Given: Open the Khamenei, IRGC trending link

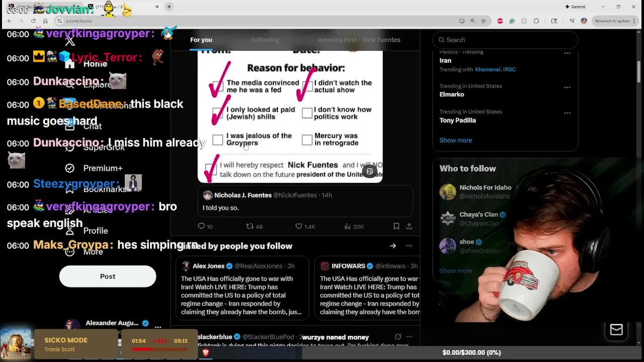Looking at the screenshot, I should [x=495, y=69].
